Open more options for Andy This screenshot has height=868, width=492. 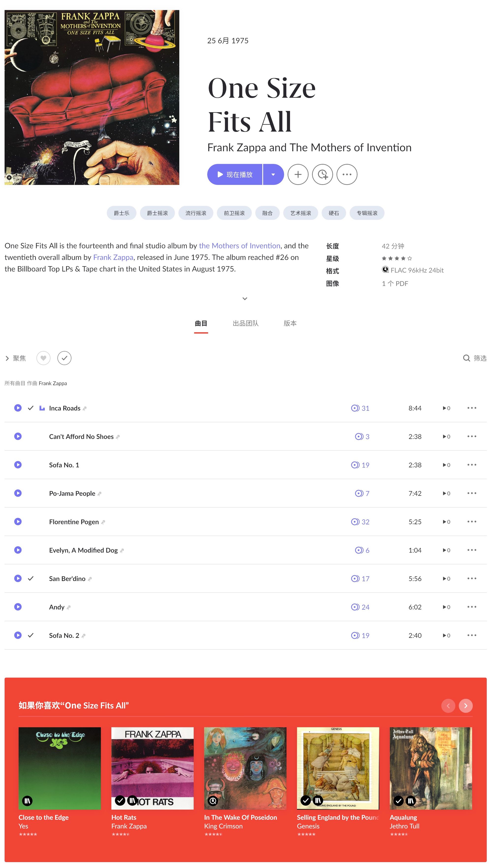click(x=472, y=607)
